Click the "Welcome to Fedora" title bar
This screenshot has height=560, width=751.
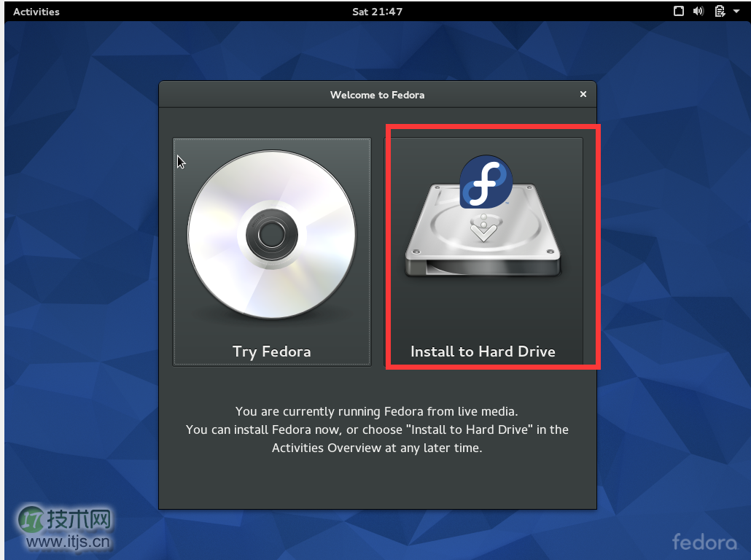point(377,95)
